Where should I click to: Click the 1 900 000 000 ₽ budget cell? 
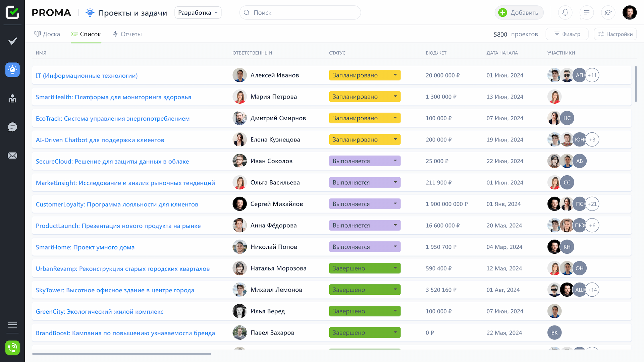point(446,204)
